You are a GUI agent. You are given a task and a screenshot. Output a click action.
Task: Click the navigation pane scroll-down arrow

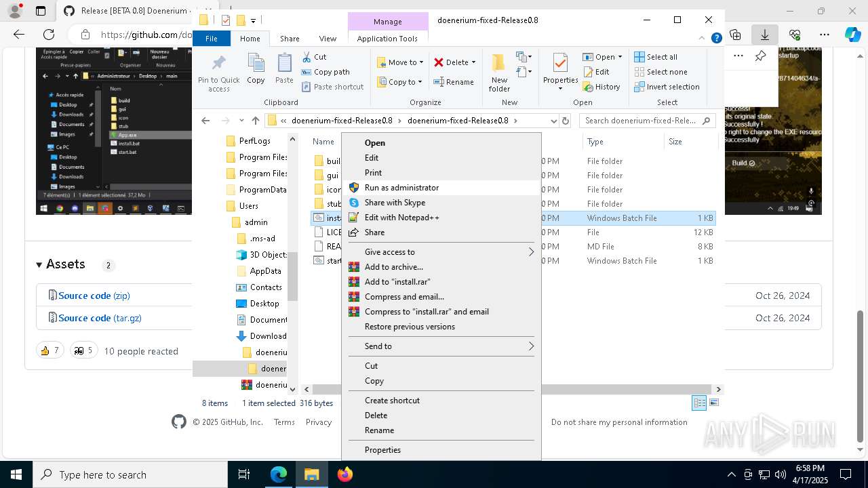pyautogui.click(x=293, y=390)
